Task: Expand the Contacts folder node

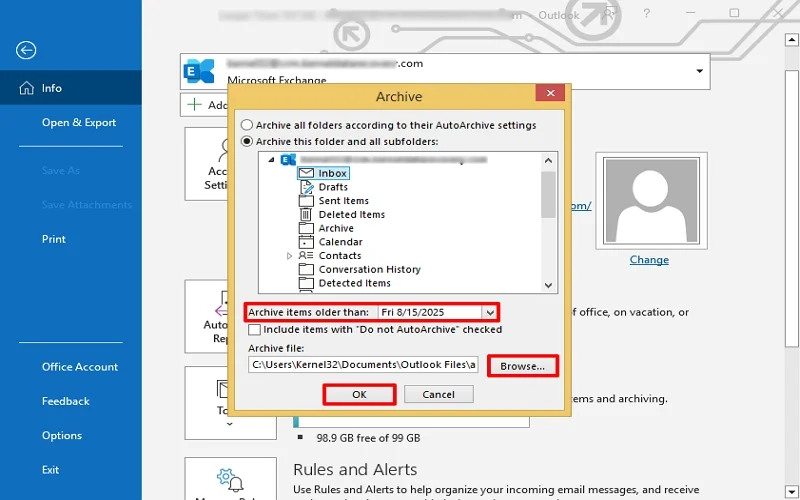Action: coord(289,256)
